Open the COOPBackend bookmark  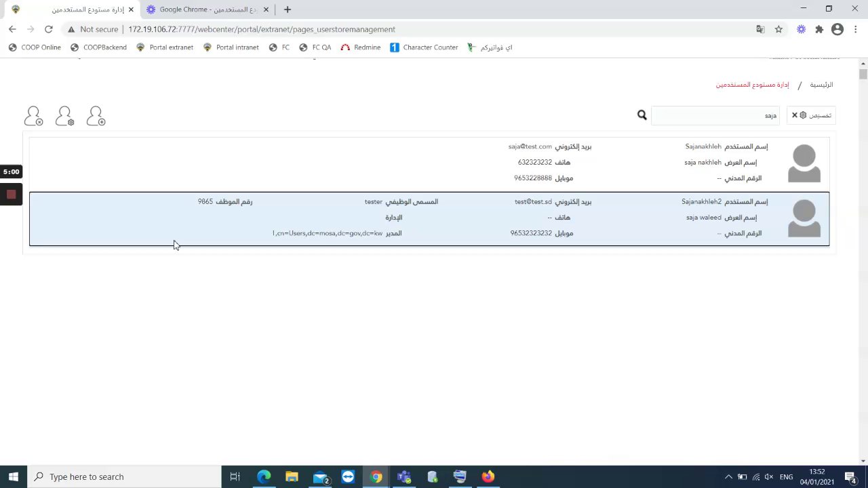pyautogui.click(x=98, y=47)
